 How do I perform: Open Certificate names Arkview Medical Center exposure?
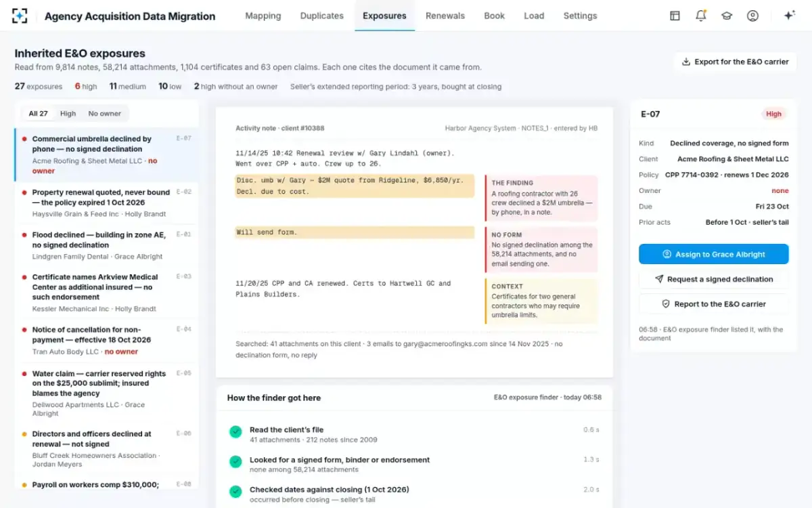[107, 293]
